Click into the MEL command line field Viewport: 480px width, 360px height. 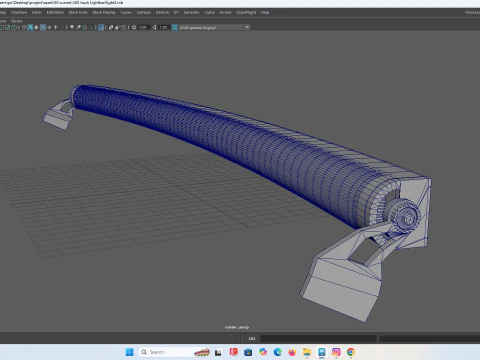(318, 338)
